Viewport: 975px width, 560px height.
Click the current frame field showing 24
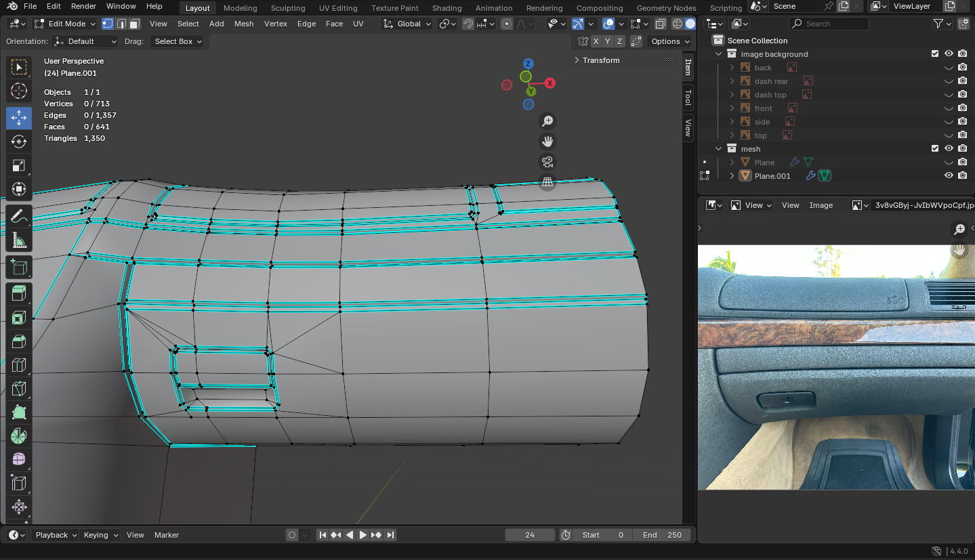pyautogui.click(x=530, y=535)
